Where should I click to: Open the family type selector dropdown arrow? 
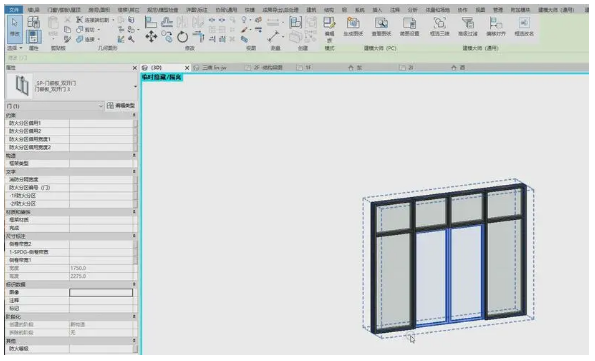tap(135, 87)
